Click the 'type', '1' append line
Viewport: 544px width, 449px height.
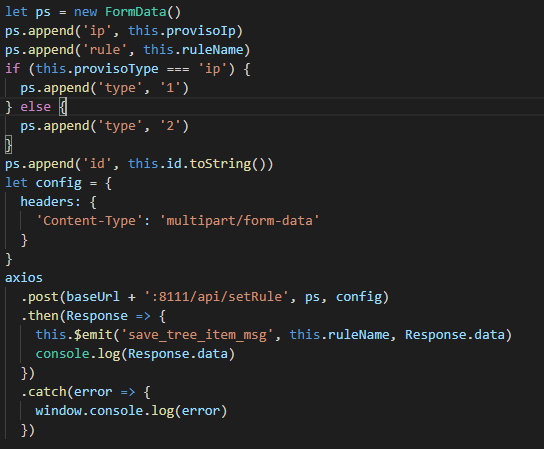(104, 88)
